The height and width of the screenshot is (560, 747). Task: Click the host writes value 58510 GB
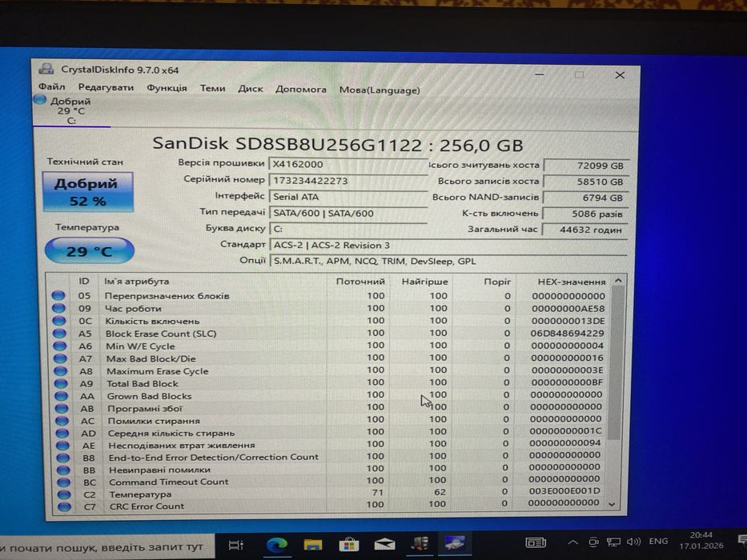[x=586, y=182]
